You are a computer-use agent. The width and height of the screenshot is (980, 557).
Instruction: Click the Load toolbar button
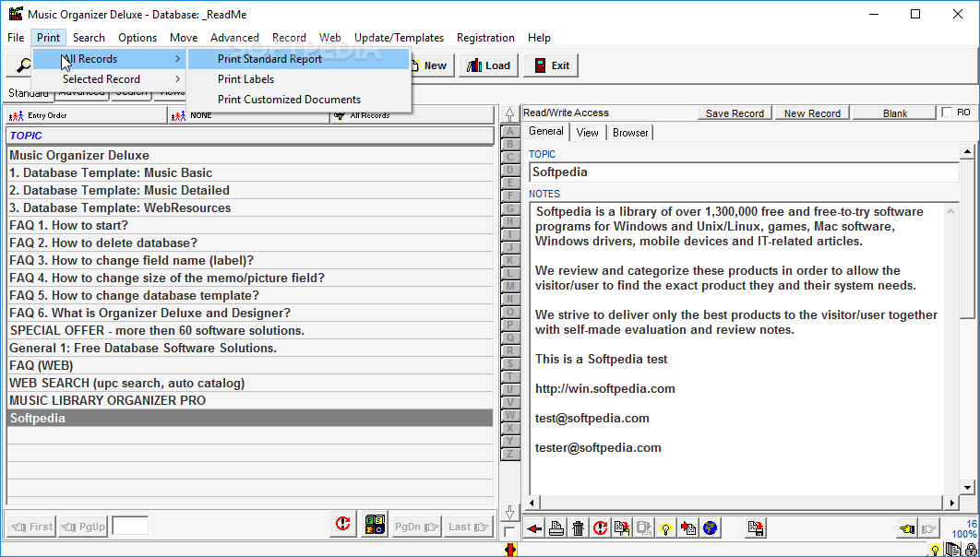pyautogui.click(x=489, y=65)
